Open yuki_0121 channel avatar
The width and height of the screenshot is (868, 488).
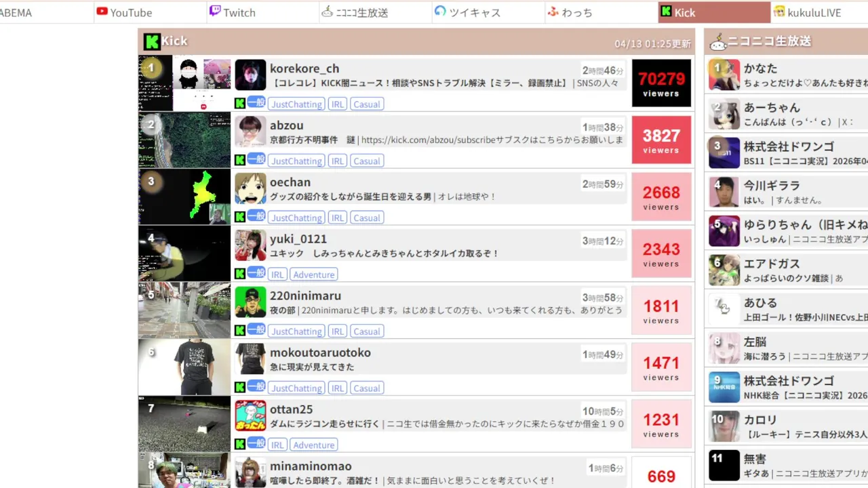pos(250,245)
